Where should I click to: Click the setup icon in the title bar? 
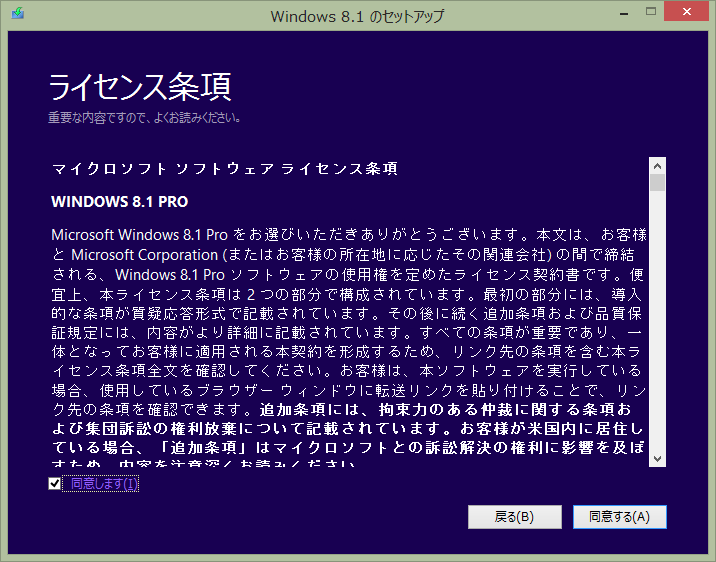(18, 13)
